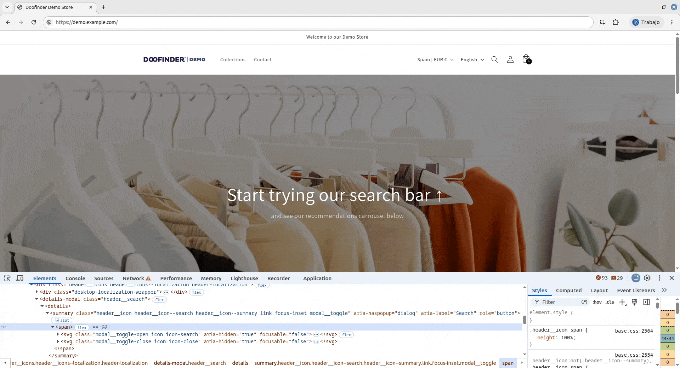The image size is (680, 368).
Task: Click the blue box model content area
Action: (x=667, y=338)
